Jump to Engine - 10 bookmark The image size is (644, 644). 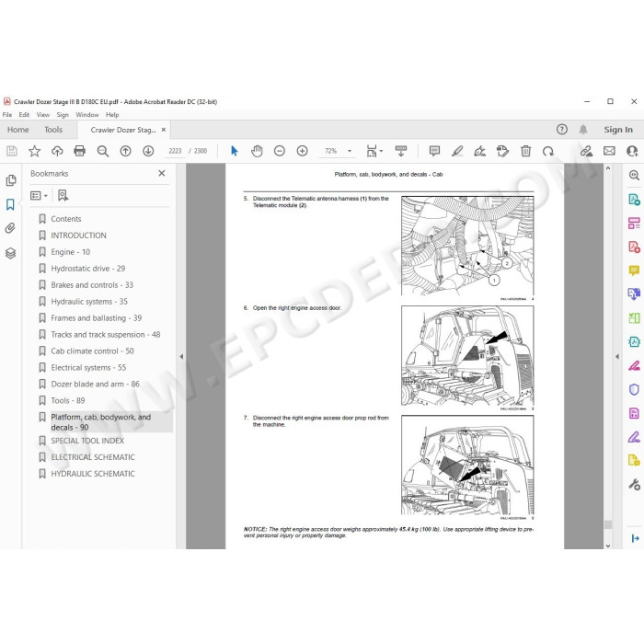click(70, 252)
